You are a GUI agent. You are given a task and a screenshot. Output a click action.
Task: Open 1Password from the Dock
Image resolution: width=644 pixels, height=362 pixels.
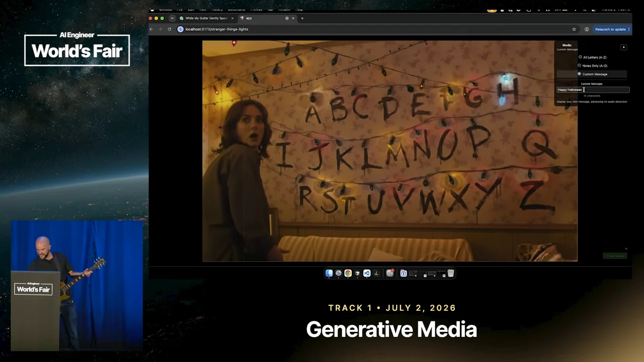[x=404, y=273]
